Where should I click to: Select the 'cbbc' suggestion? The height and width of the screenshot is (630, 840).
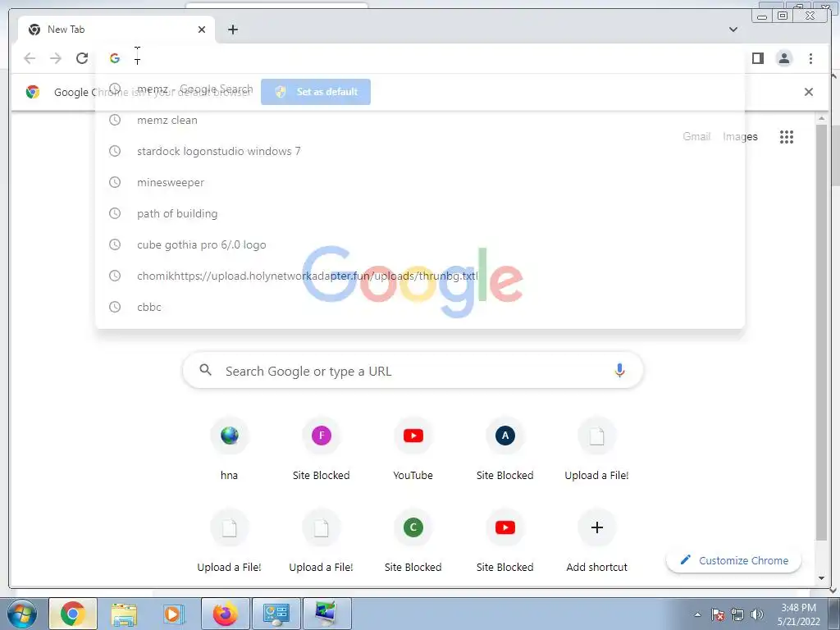coord(419,307)
